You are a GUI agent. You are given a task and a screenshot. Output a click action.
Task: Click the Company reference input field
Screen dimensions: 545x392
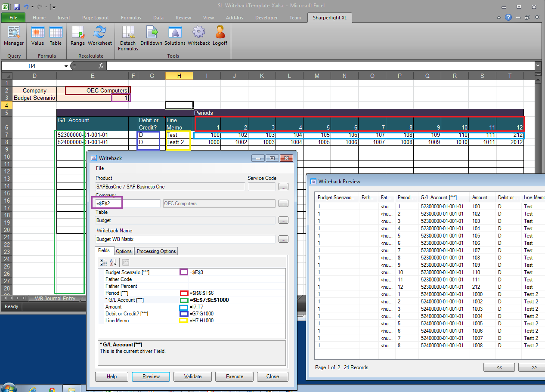(128, 203)
